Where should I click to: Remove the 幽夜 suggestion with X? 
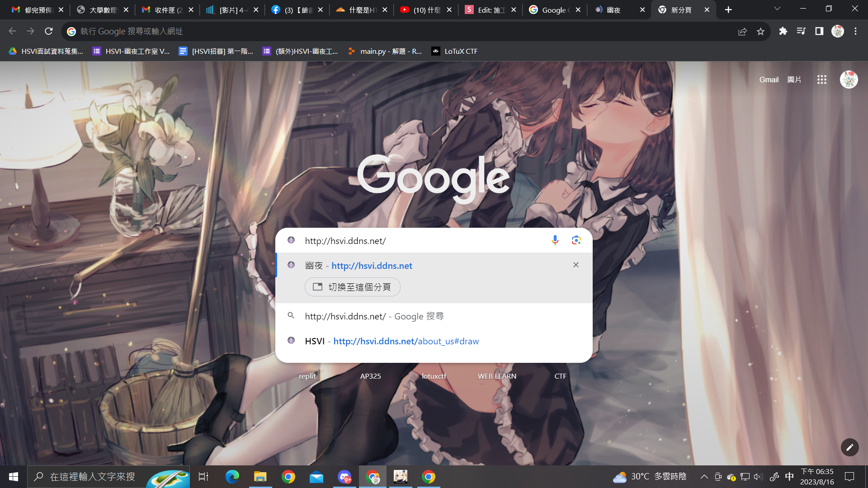576,265
